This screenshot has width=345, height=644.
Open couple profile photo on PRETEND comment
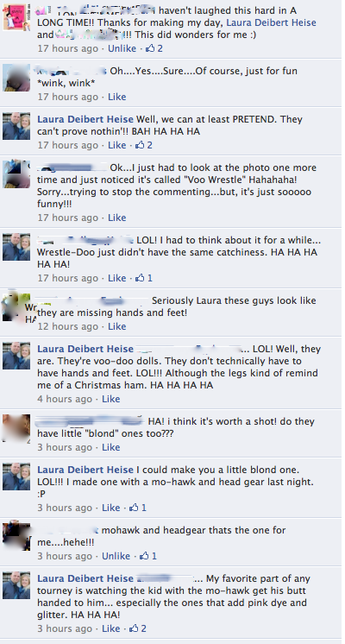pyautogui.click(x=16, y=126)
